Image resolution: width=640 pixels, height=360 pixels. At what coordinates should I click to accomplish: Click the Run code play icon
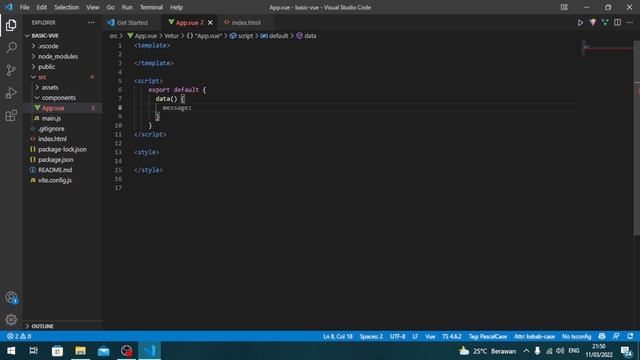pos(580,23)
